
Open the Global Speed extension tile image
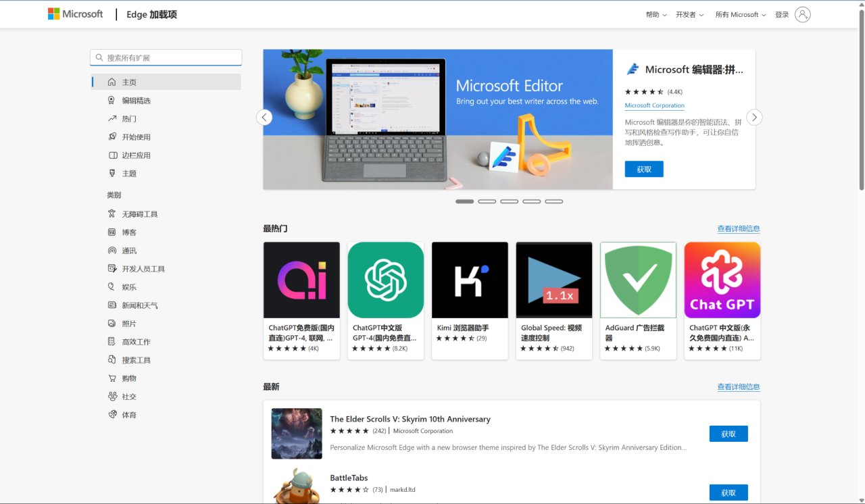[x=554, y=280]
